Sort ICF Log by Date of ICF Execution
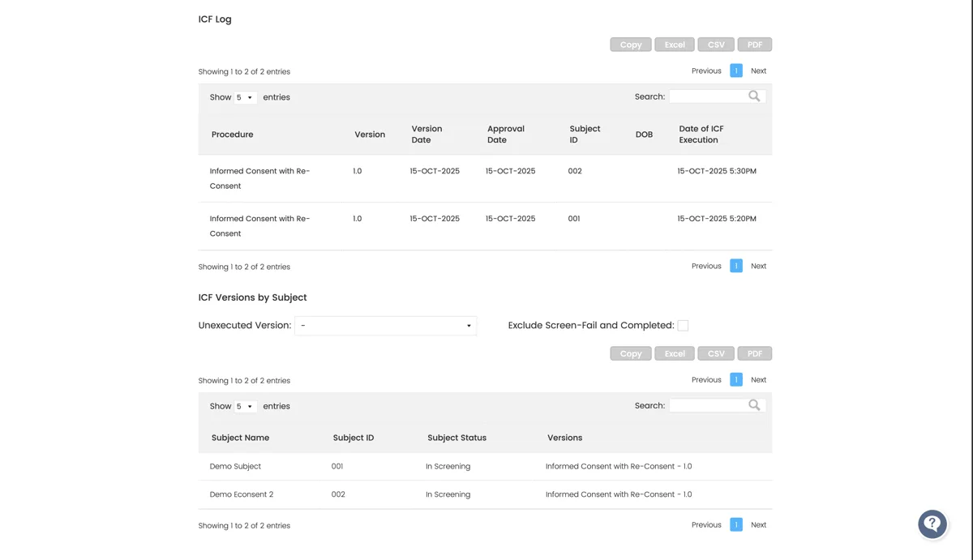 coord(701,134)
